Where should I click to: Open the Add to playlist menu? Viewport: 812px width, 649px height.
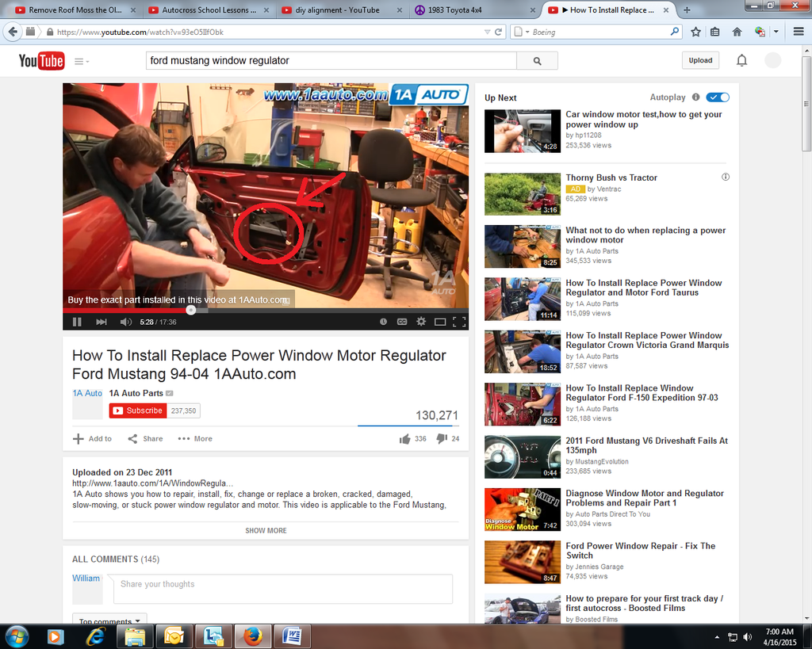coord(92,438)
